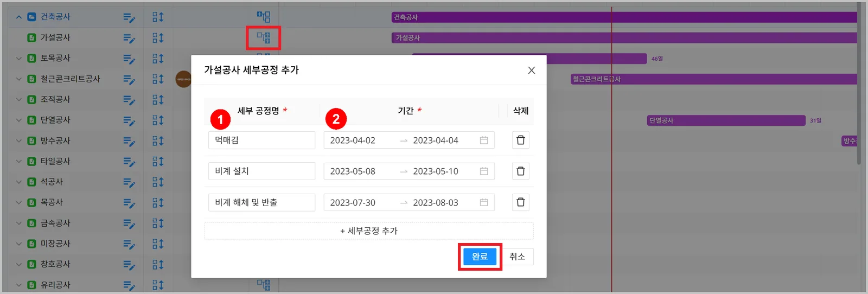
Task: Click add sub-process icon for 건축공사
Action: point(264,17)
